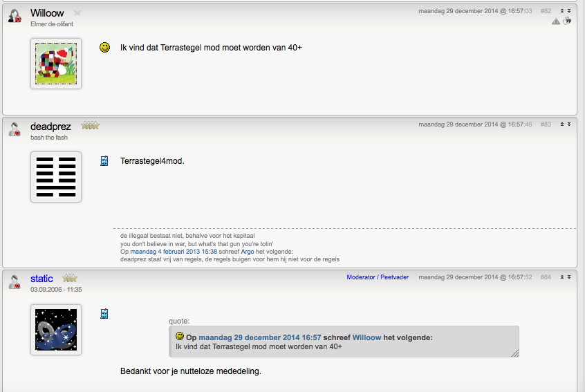Quote post #82 with quote icon

[x=567, y=21]
